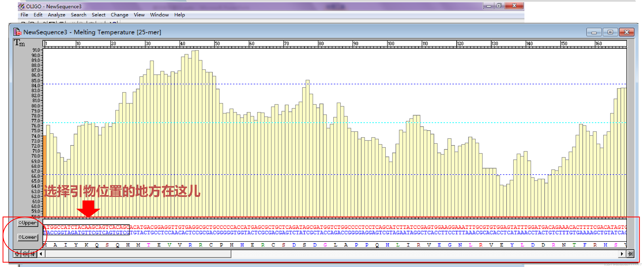Open the Help menu

pos(179,15)
